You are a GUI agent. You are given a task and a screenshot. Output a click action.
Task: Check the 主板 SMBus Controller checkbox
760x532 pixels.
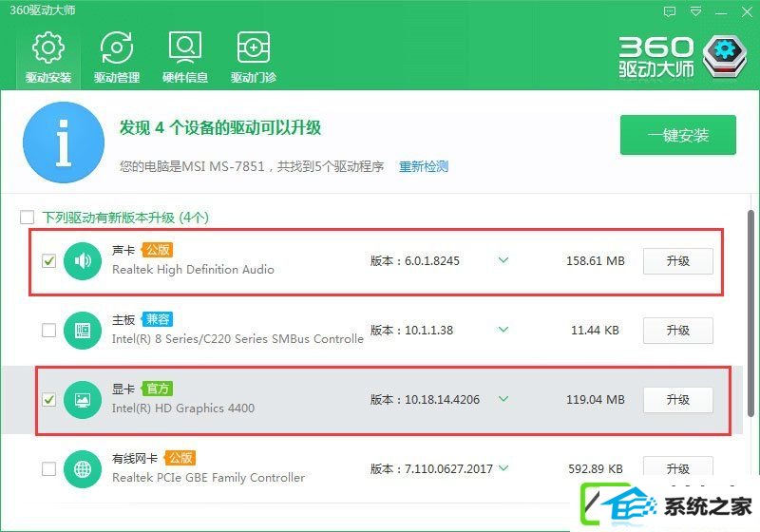pyautogui.click(x=49, y=330)
